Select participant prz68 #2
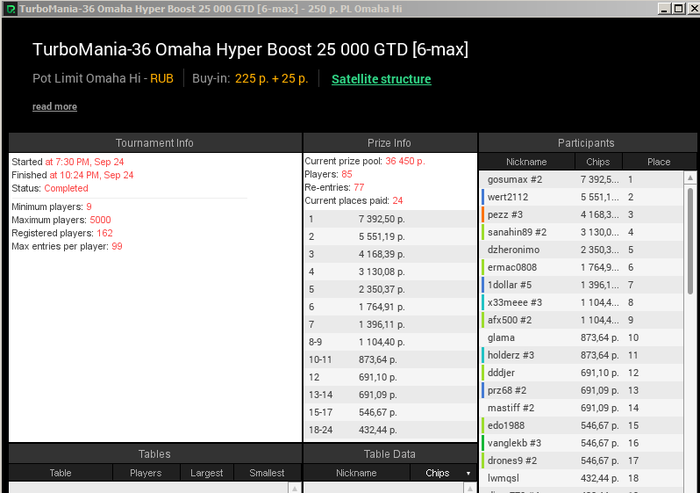The image size is (700, 493). click(x=581, y=390)
